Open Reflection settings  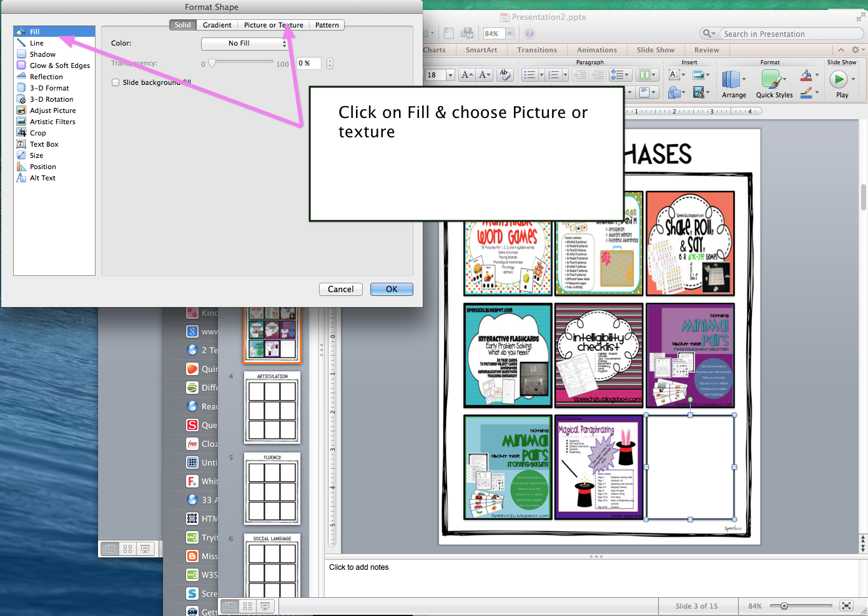point(54,77)
